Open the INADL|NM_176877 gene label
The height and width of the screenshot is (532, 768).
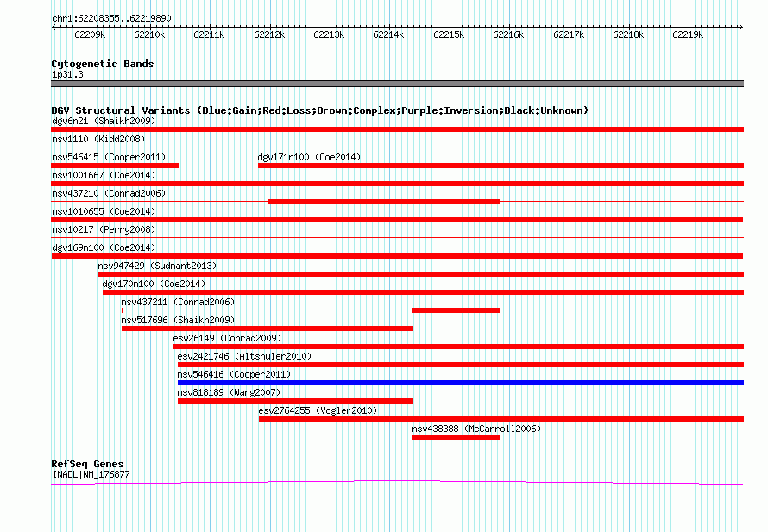(91, 474)
